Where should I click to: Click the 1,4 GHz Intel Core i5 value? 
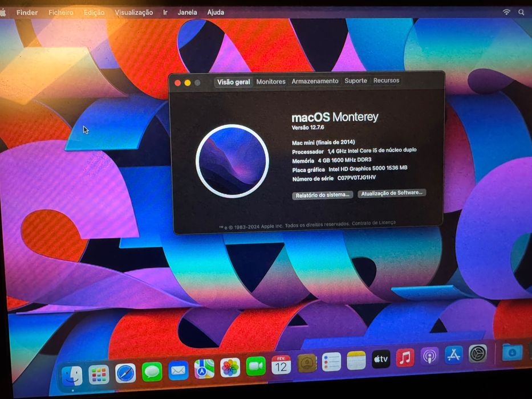coord(372,150)
